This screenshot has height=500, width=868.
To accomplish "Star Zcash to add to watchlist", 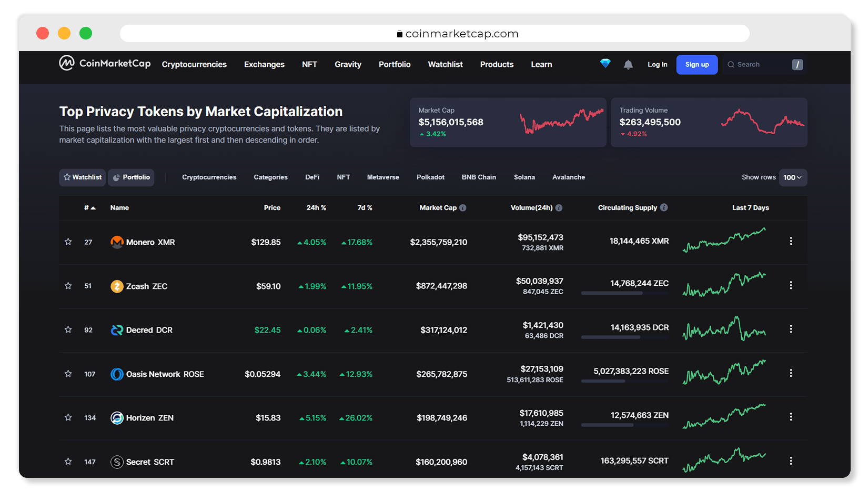I will tap(68, 286).
